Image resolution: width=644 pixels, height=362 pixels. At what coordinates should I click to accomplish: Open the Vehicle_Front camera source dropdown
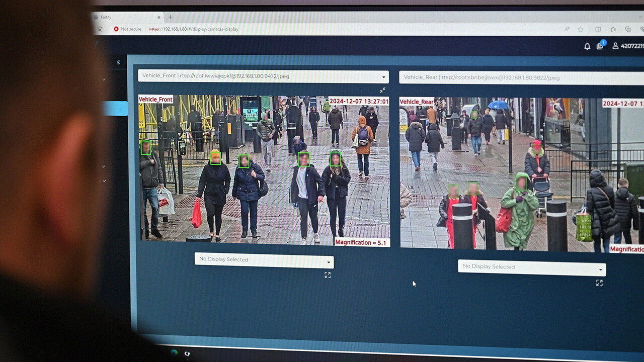(x=263, y=76)
